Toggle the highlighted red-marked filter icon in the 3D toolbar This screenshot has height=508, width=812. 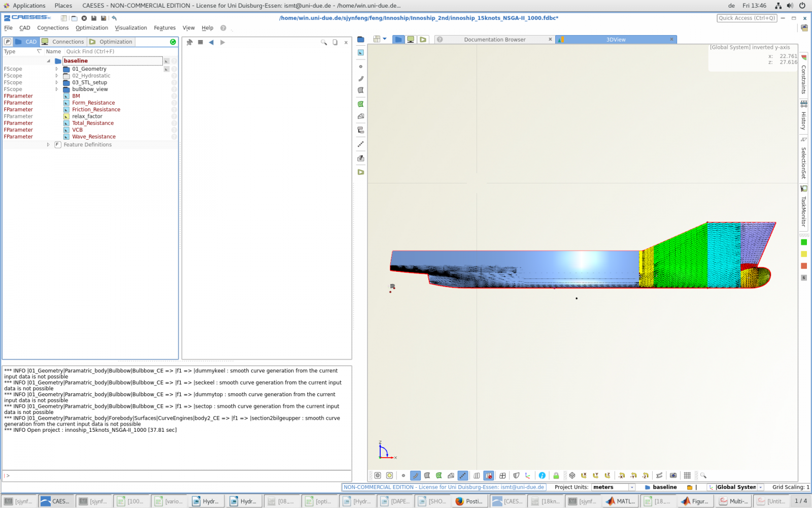click(x=489, y=475)
